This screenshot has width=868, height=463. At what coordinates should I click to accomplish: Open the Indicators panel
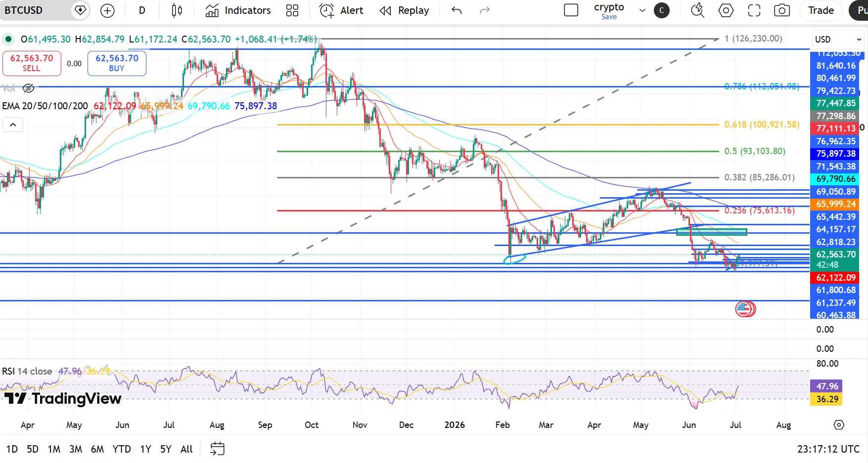(238, 10)
